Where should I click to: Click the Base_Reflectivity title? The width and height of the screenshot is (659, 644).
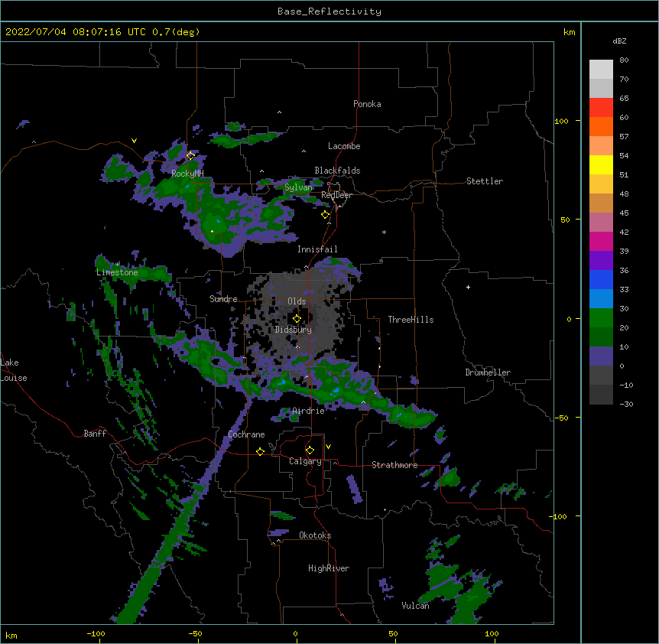[329, 11]
